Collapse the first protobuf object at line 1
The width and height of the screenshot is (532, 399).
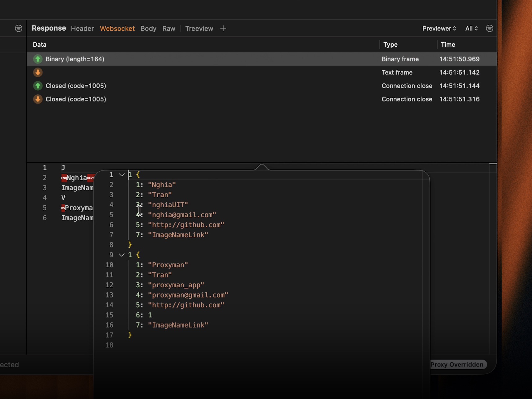point(122,175)
